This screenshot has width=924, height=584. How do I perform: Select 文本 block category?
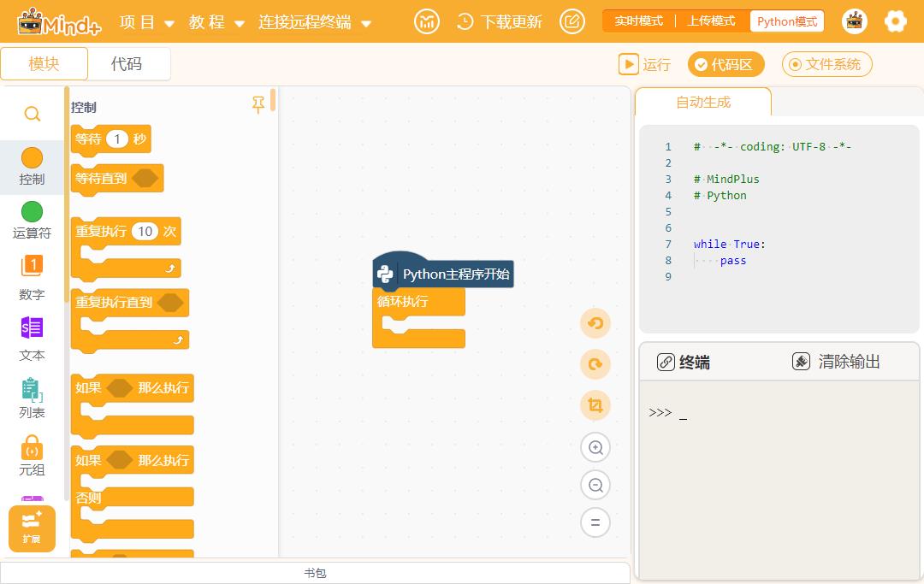pyautogui.click(x=32, y=339)
